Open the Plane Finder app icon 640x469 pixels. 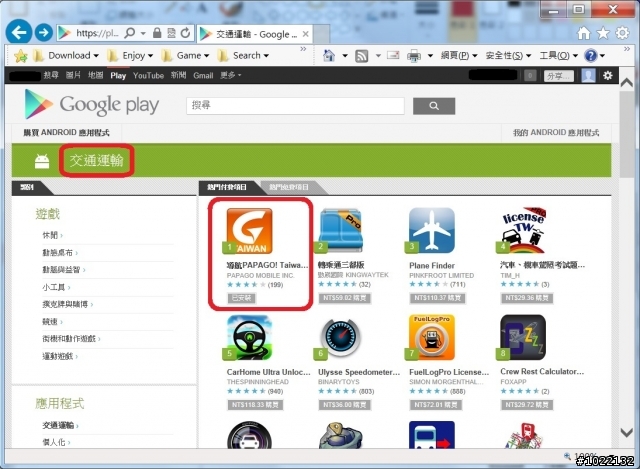point(432,231)
